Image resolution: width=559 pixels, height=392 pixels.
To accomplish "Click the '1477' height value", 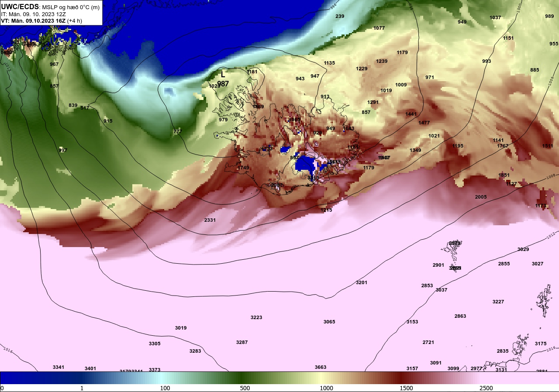I will [424, 123].
